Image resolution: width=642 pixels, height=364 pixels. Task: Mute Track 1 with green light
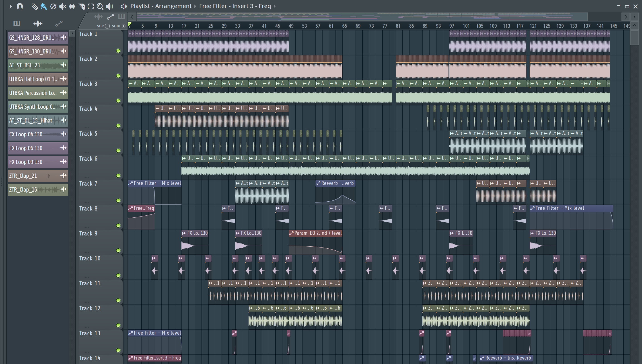coord(118,51)
